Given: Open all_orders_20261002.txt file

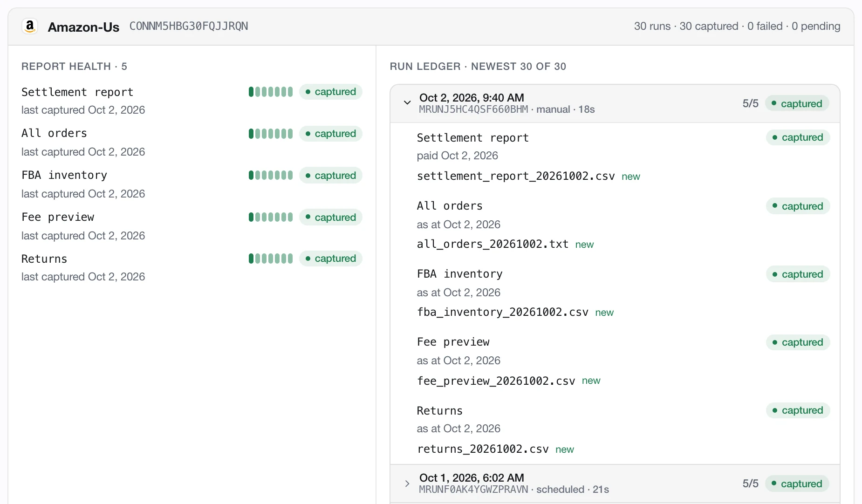Looking at the screenshot, I should click(x=493, y=244).
